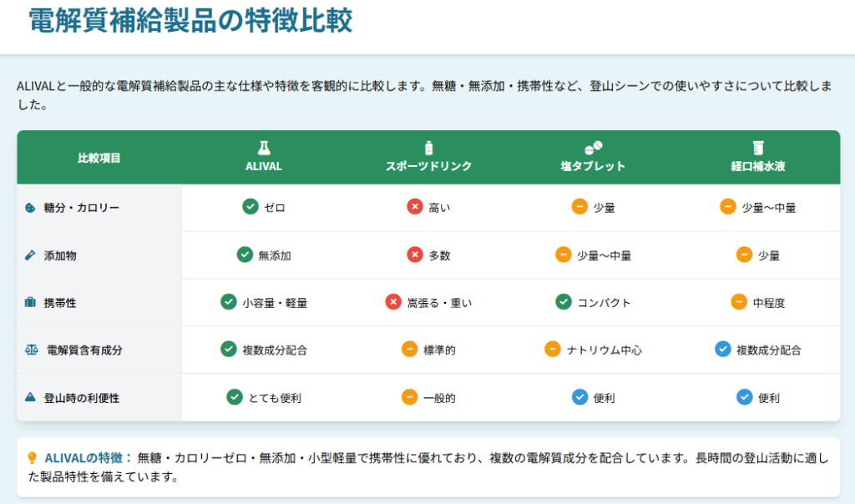Click the suitcase icon beside 携帯性

point(30,303)
